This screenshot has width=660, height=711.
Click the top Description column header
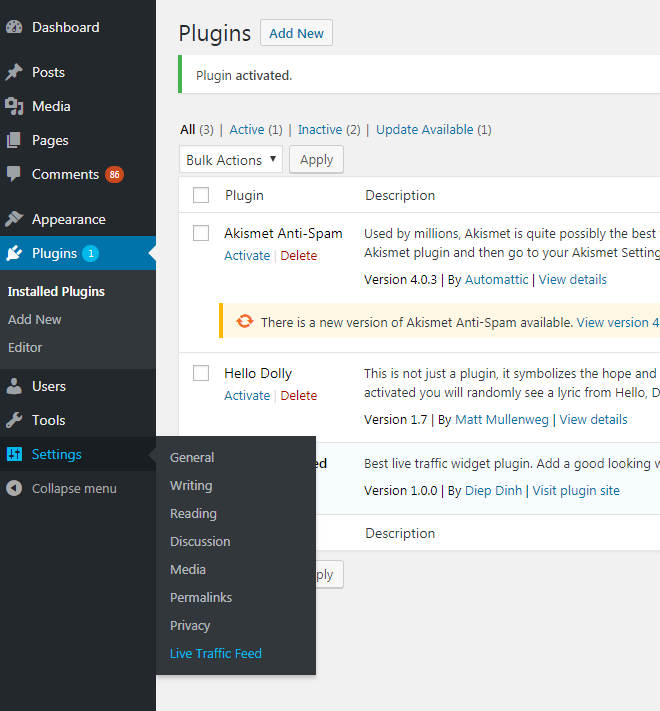(400, 195)
